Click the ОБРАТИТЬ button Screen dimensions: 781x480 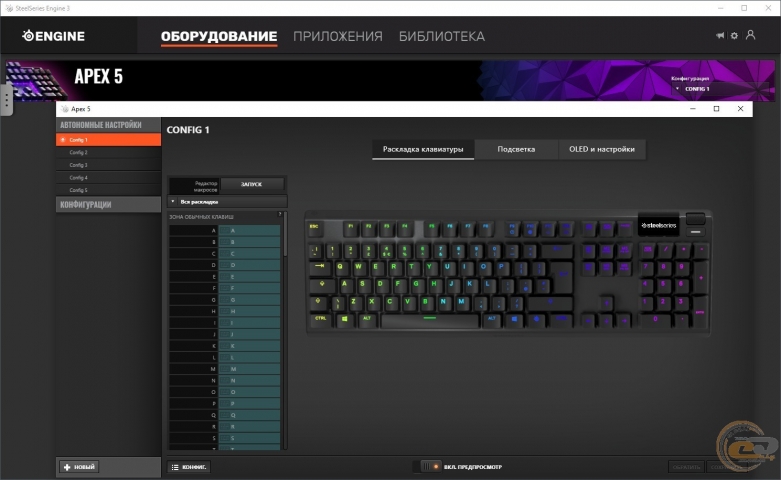tap(686, 467)
